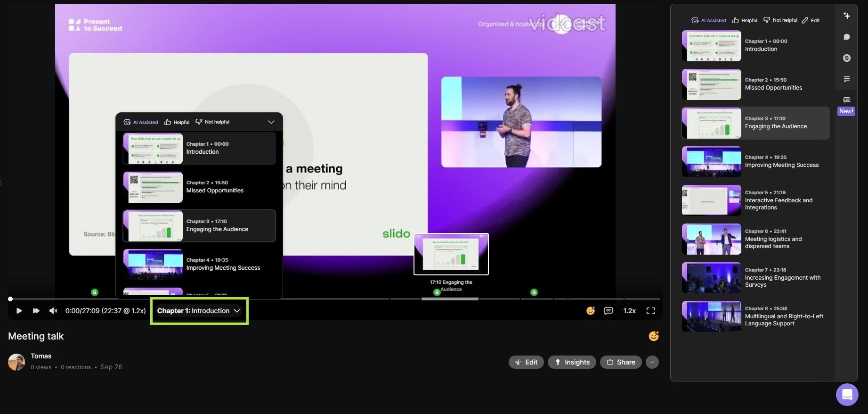Image resolution: width=868 pixels, height=414 pixels.
Task: Mark chapters Helpful in side panel
Action: click(x=745, y=20)
